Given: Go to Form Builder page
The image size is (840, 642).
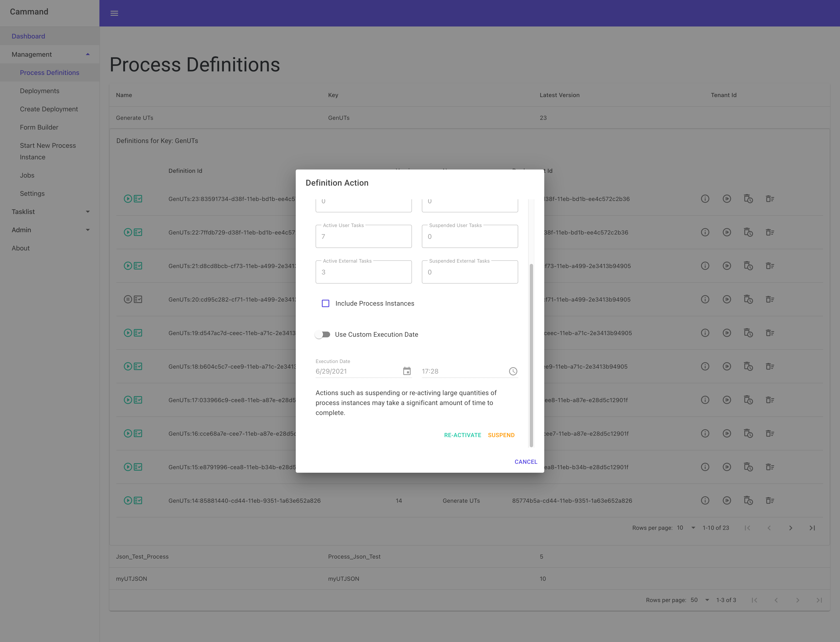Looking at the screenshot, I should click(x=39, y=127).
